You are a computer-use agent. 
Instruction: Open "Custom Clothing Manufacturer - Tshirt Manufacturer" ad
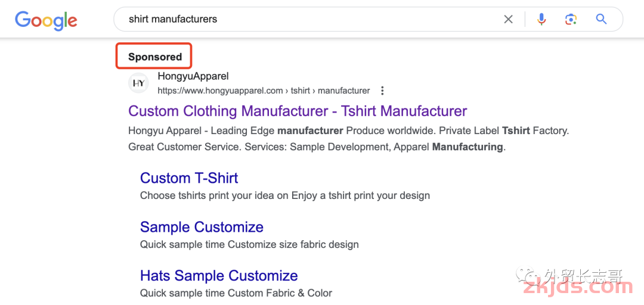298,111
